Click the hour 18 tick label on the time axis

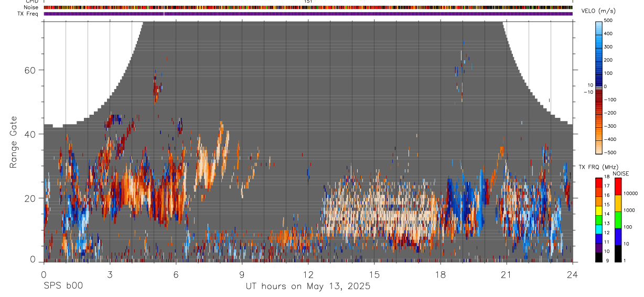(441, 274)
